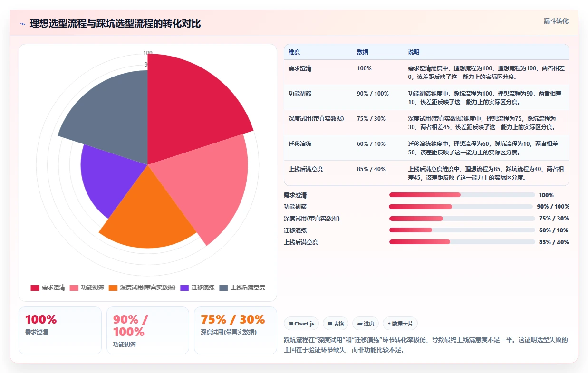Image resolution: width=588 pixels, height=373 pixels.
Task: Click the 75% / 30% 深度试用 data card
Action: click(x=235, y=330)
